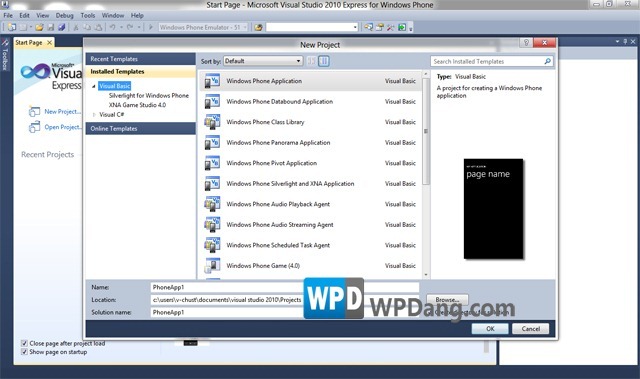This screenshot has height=379, width=640.
Task: Click the Cut toolbar icon
Action: [x=76, y=27]
